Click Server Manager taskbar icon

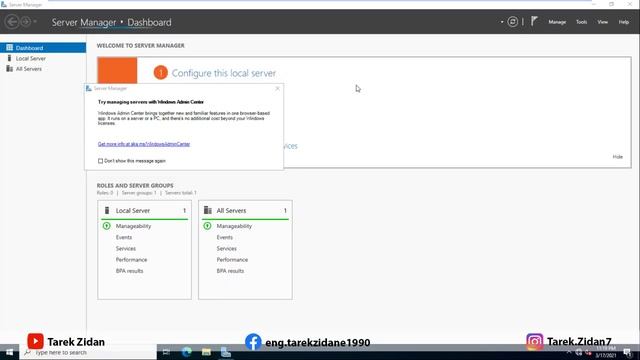(226, 352)
